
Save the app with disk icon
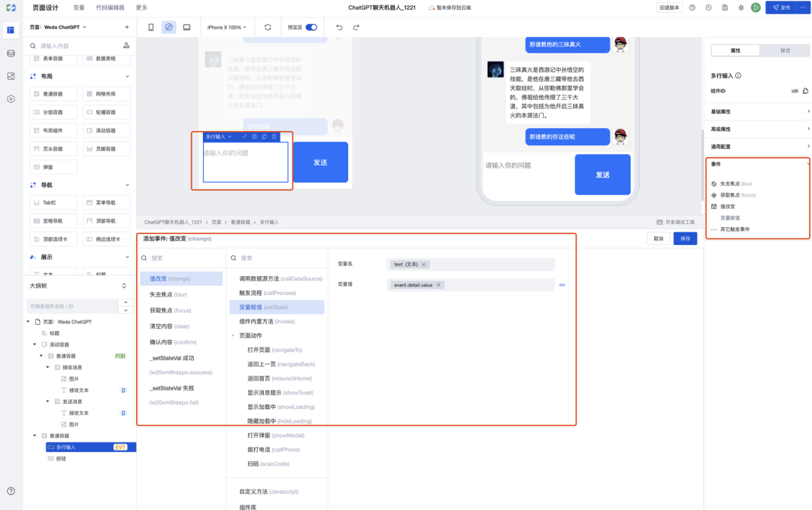[725, 8]
